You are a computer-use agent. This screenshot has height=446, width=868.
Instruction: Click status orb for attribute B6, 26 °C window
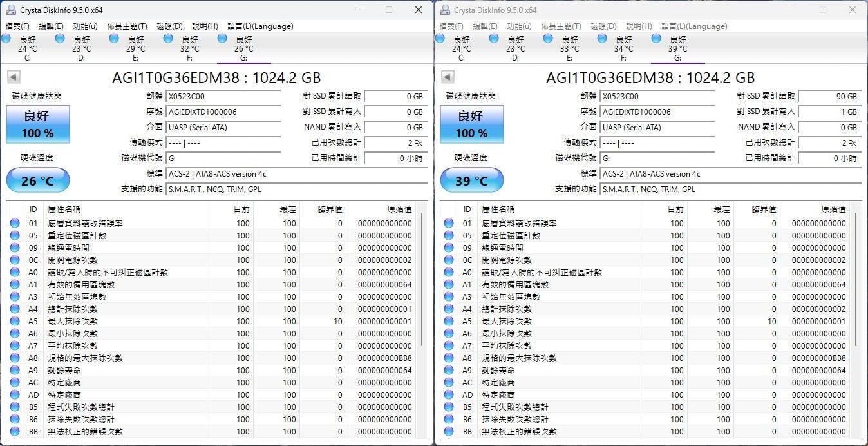15,420
